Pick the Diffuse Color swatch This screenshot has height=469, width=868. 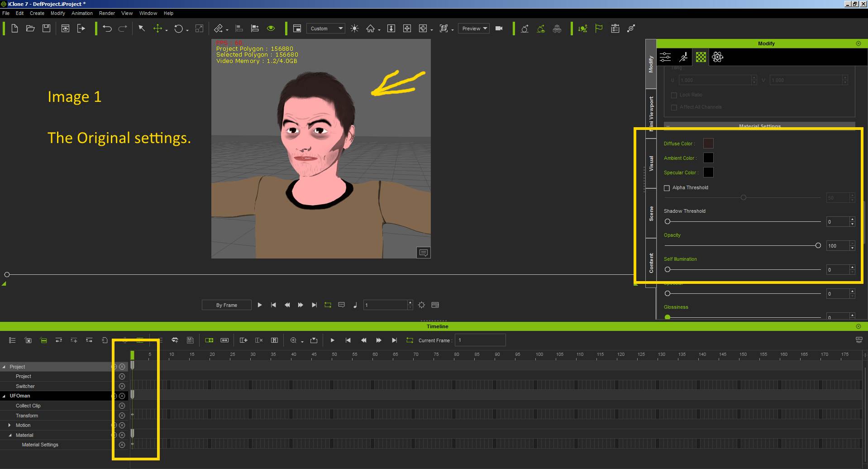[x=708, y=144]
